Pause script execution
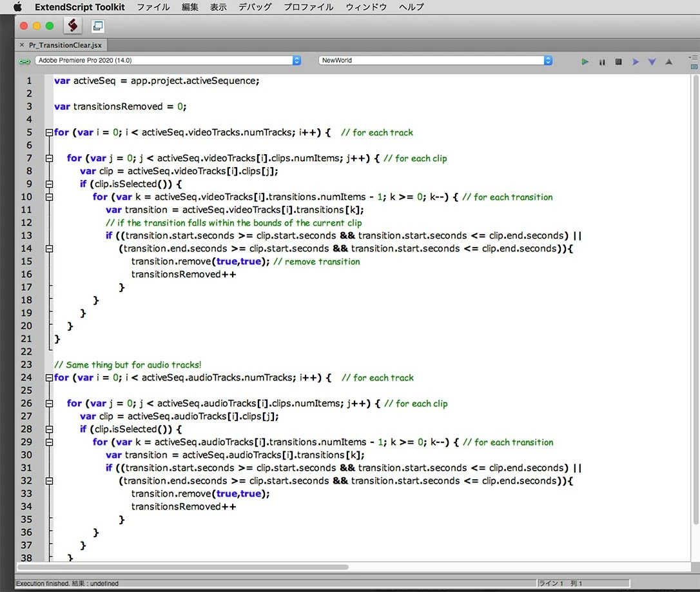Image resolution: width=700 pixels, height=592 pixels. point(602,62)
